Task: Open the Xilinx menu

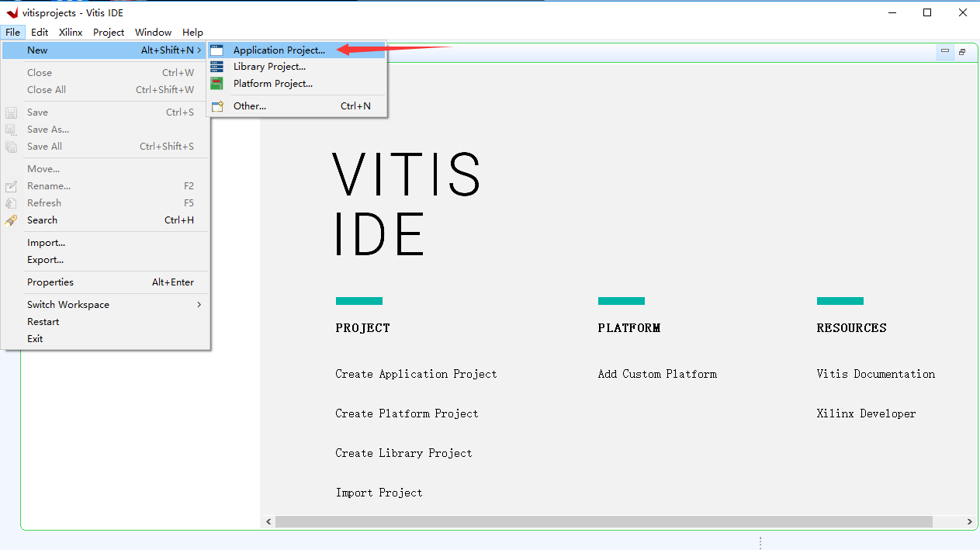Action: tap(70, 33)
